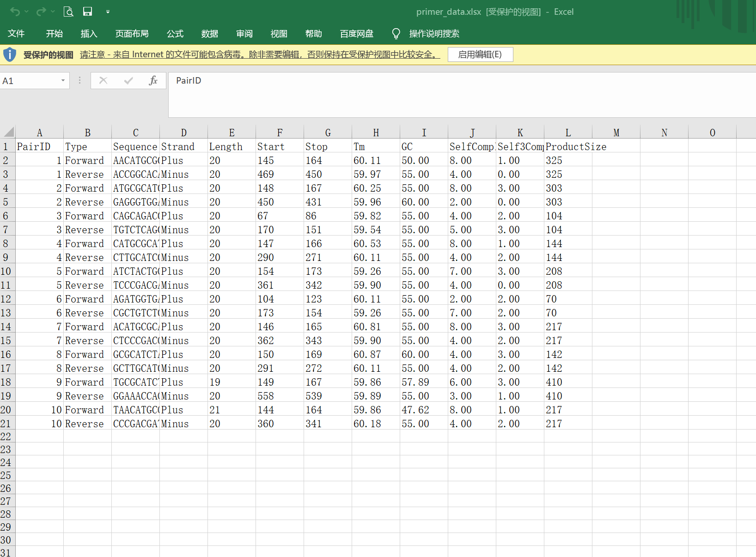Click GC value 57.89 cell

[x=424, y=382]
